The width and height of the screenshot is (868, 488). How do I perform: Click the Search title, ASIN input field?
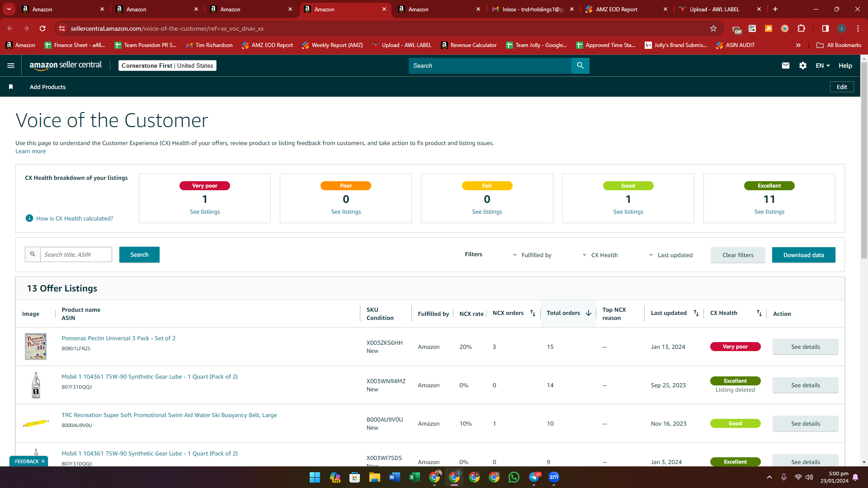(76, 254)
